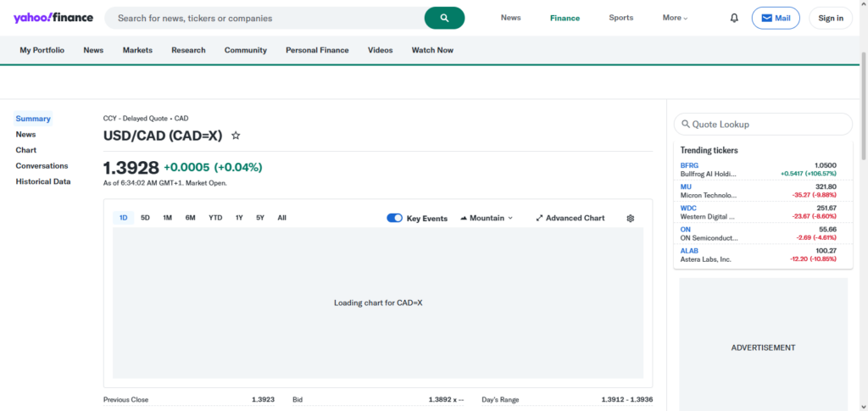Click the Advanced Chart expand icon
868x411 pixels.
[x=539, y=218]
